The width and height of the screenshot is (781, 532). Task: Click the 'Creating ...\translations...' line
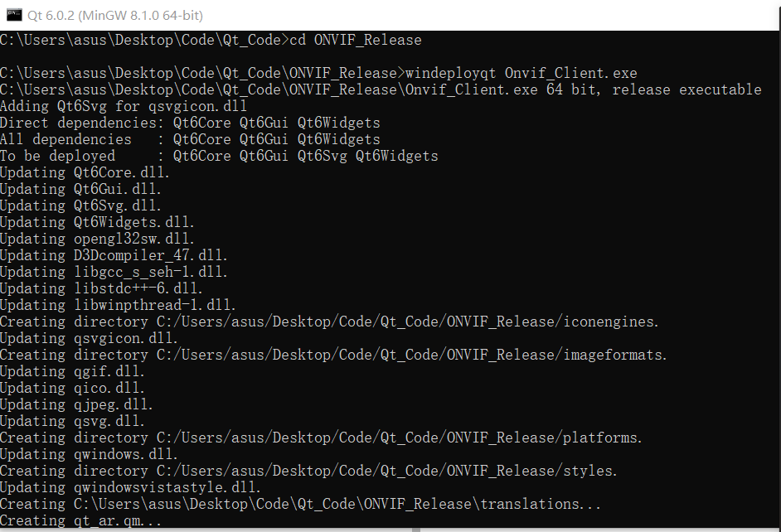(x=300, y=504)
